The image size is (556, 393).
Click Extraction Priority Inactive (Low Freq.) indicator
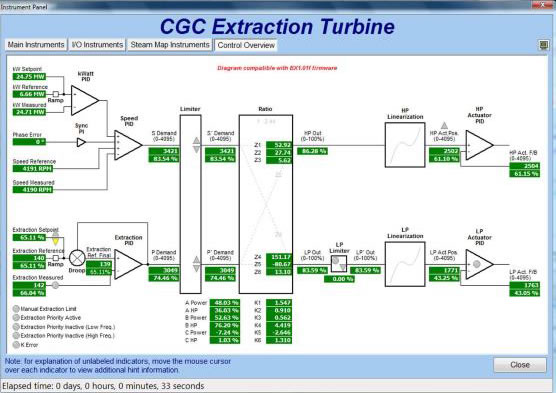[x=16, y=327]
